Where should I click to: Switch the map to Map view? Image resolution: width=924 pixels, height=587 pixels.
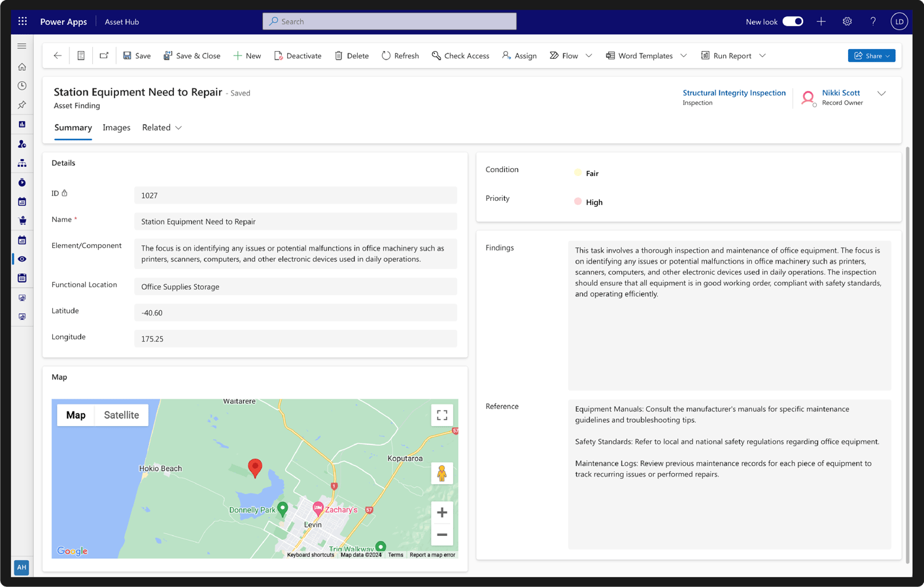click(76, 415)
